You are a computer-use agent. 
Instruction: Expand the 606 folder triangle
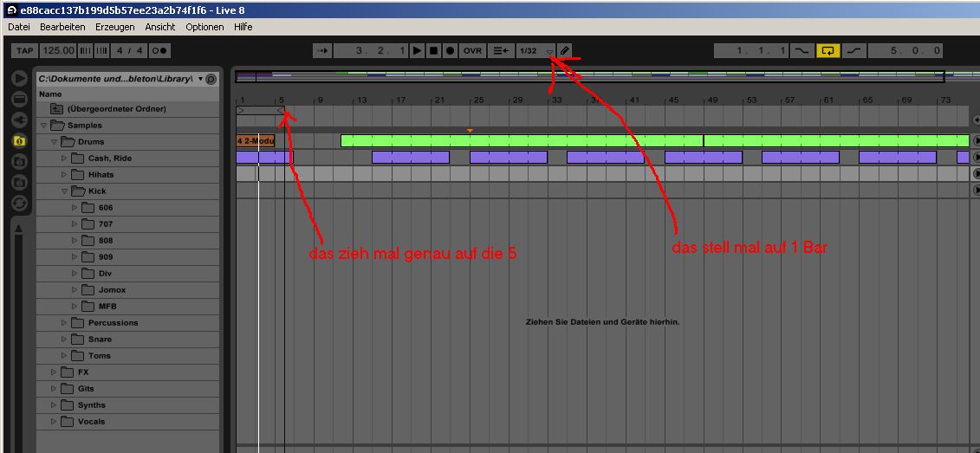[75, 207]
